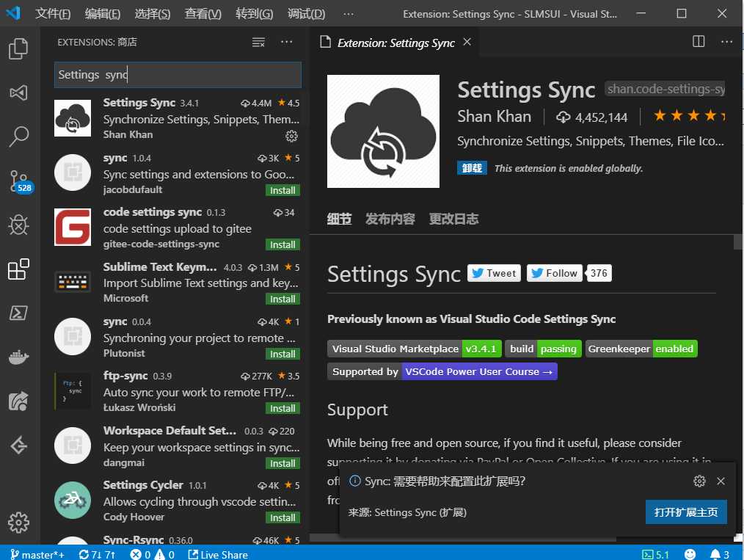Install Settings Cycler by Cody Hoover

[282, 517]
